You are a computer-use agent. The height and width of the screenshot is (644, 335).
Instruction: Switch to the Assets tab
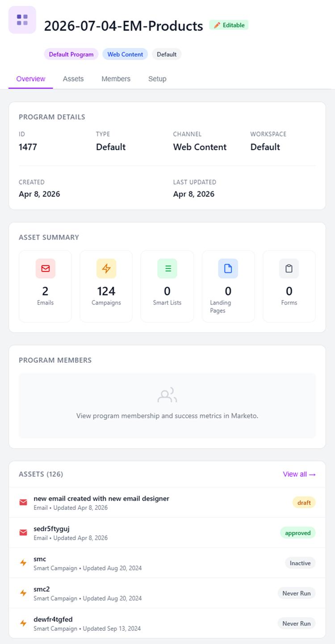pos(73,79)
